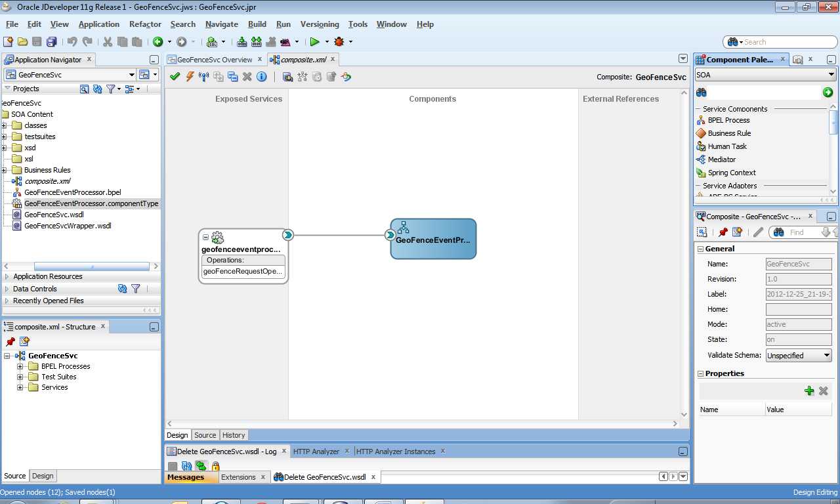Click the green go arrow in Component Palette

pyautogui.click(x=828, y=93)
